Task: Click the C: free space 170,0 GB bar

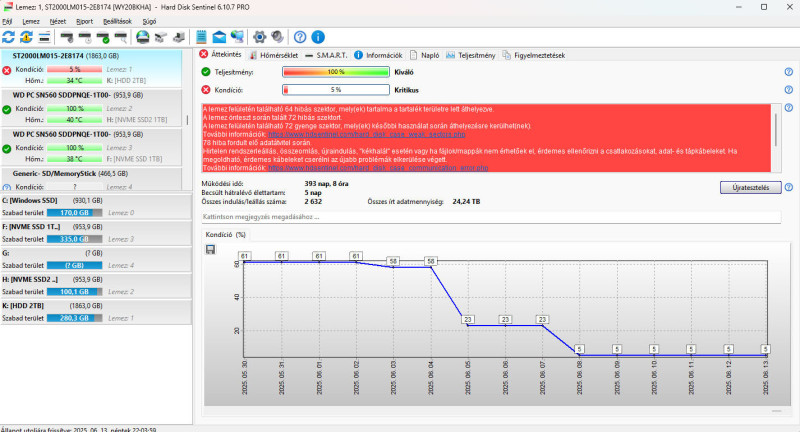Action: [74, 213]
